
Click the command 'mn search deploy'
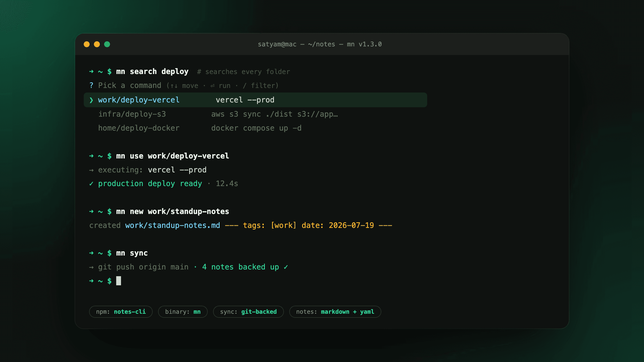(x=152, y=72)
